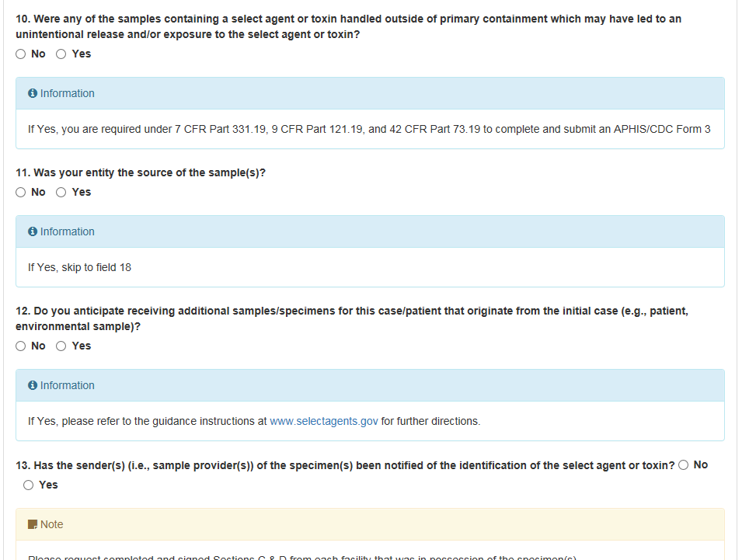Select No for question 10 containment
Viewport: 756px width, 560px height.
(x=20, y=54)
